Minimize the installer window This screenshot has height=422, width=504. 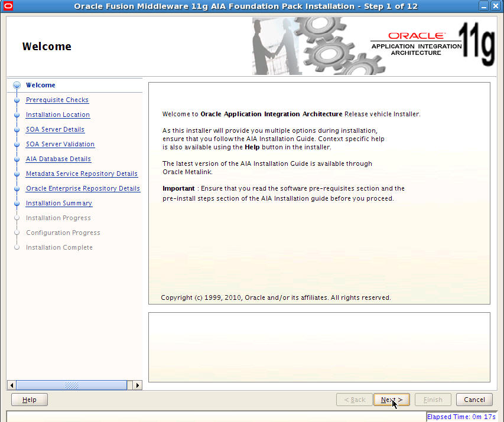(x=484, y=6)
